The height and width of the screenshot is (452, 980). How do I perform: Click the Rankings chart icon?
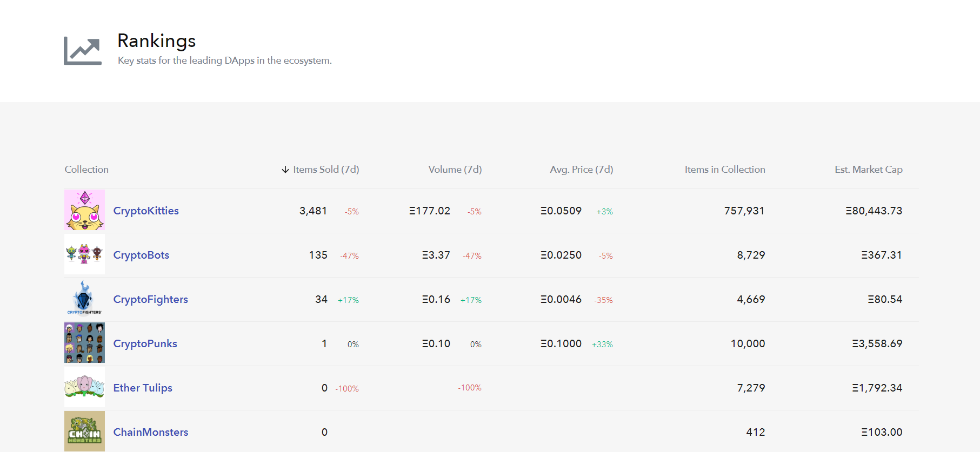tap(83, 51)
